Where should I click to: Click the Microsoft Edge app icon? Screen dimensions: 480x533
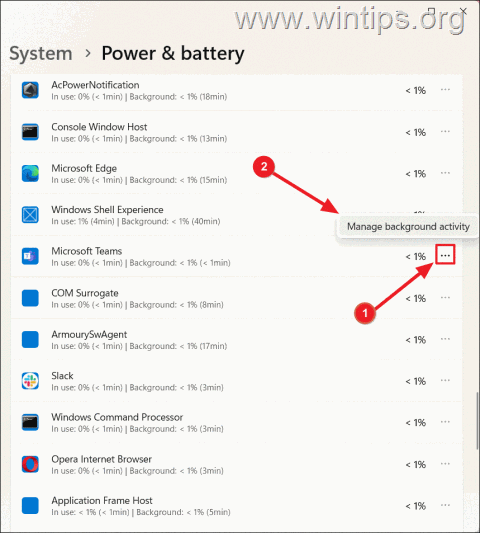[30, 174]
